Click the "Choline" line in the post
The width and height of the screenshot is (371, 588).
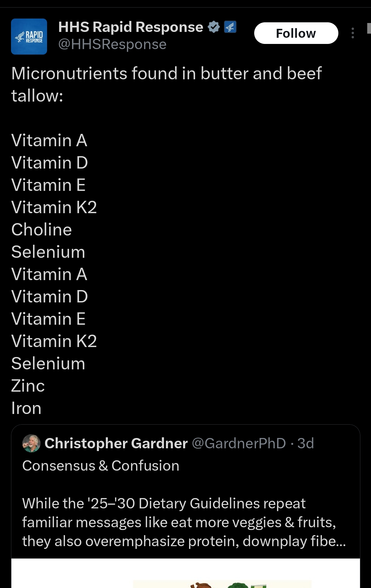(x=42, y=230)
